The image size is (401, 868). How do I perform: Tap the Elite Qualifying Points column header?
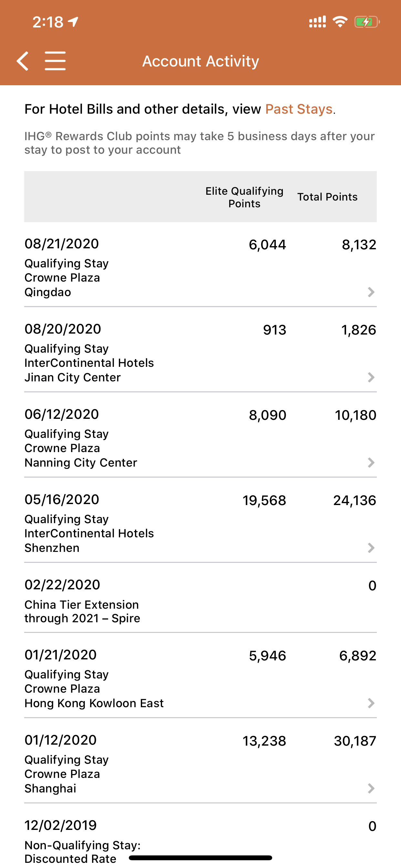[244, 197]
